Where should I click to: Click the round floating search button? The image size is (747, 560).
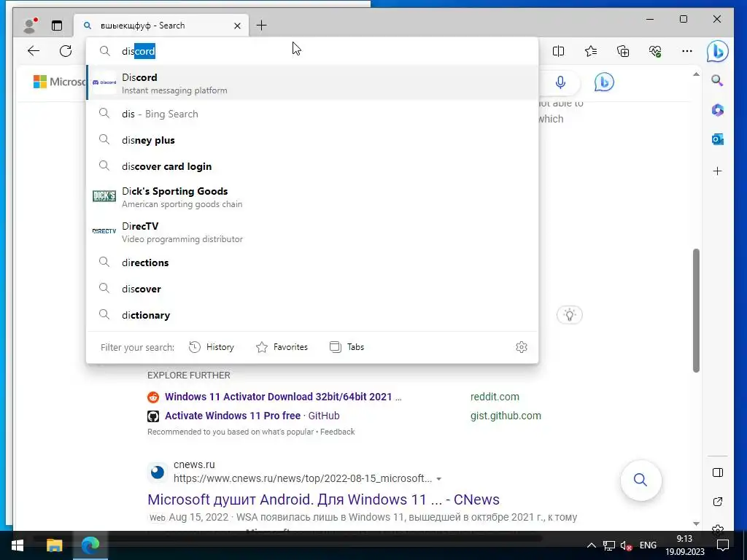(640, 480)
